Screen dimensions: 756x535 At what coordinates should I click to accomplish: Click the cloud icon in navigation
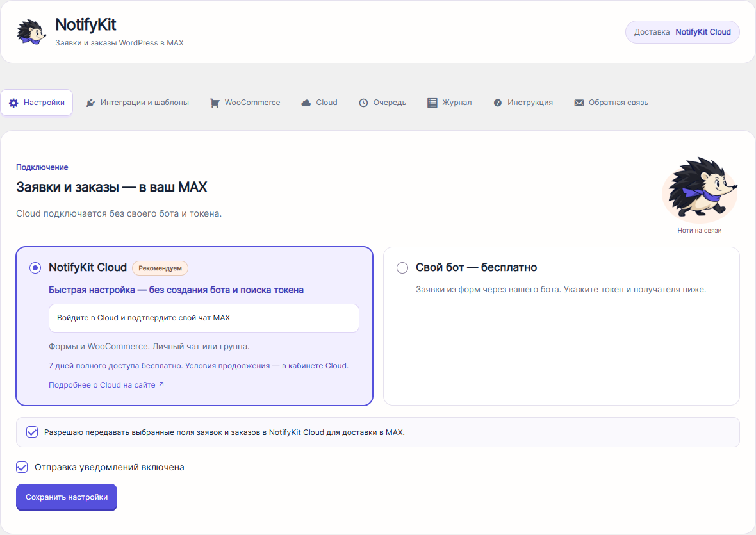tap(306, 103)
